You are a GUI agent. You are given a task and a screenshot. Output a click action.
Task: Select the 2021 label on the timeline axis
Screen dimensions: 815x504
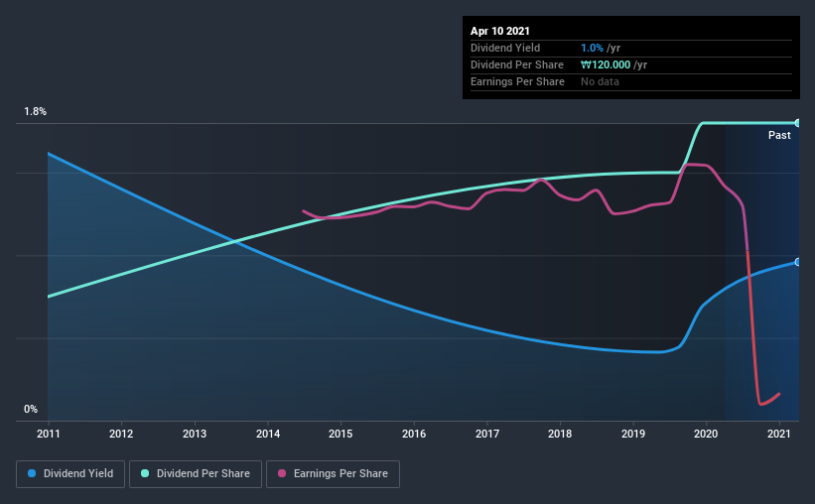[x=779, y=434]
